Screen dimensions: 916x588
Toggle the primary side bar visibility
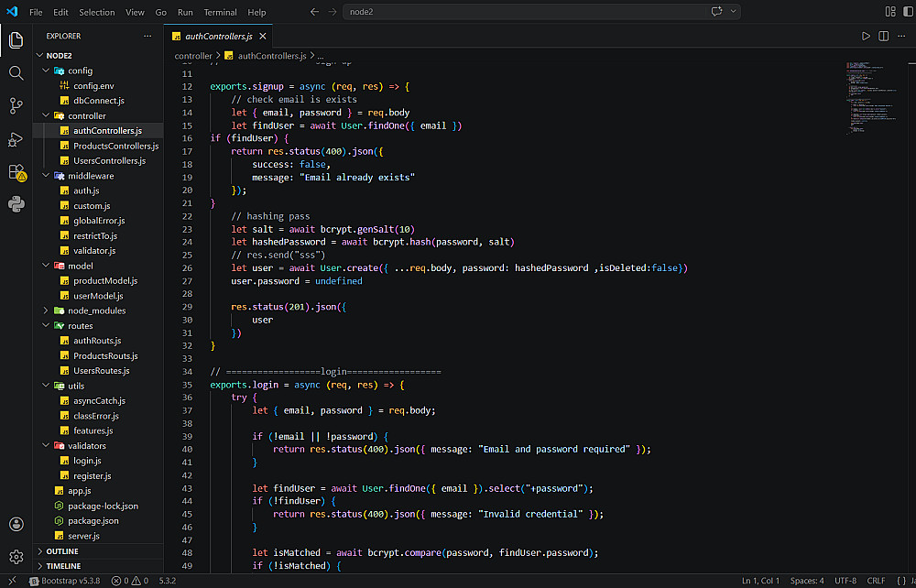906,12
